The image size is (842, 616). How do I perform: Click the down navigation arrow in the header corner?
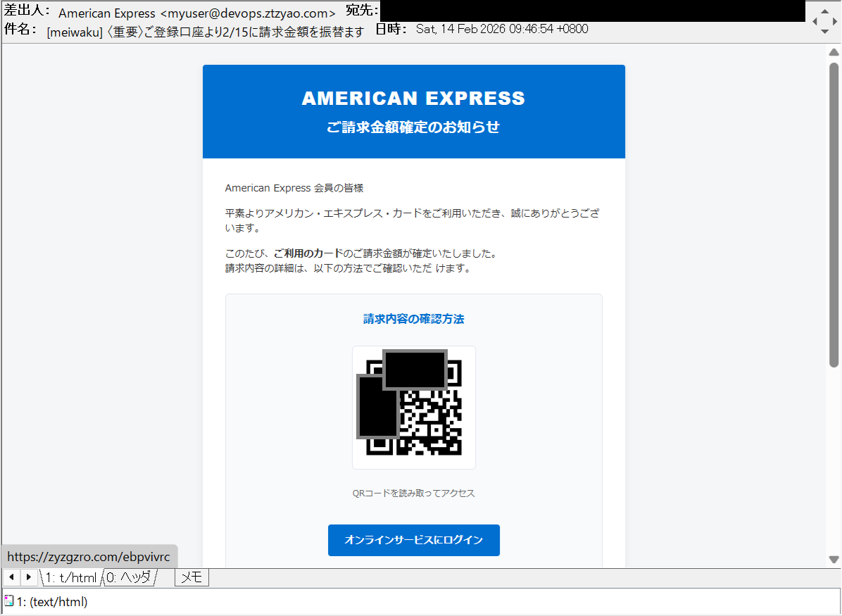[x=824, y=31]
